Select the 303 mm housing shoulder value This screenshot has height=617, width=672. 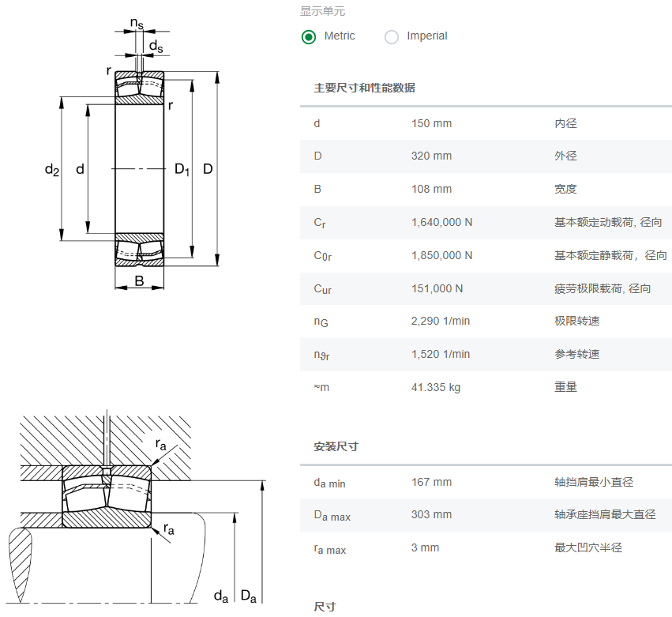432,514
